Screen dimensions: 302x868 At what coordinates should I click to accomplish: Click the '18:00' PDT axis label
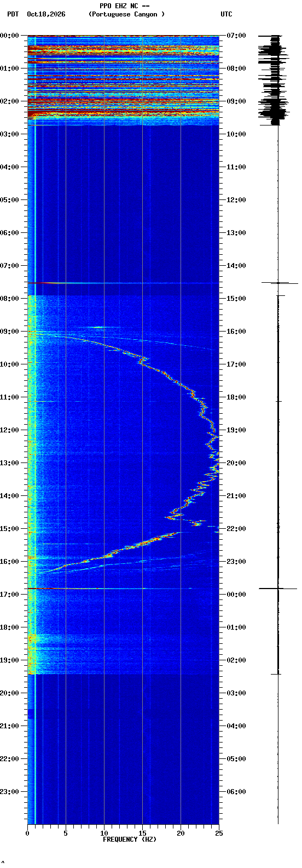10,627
